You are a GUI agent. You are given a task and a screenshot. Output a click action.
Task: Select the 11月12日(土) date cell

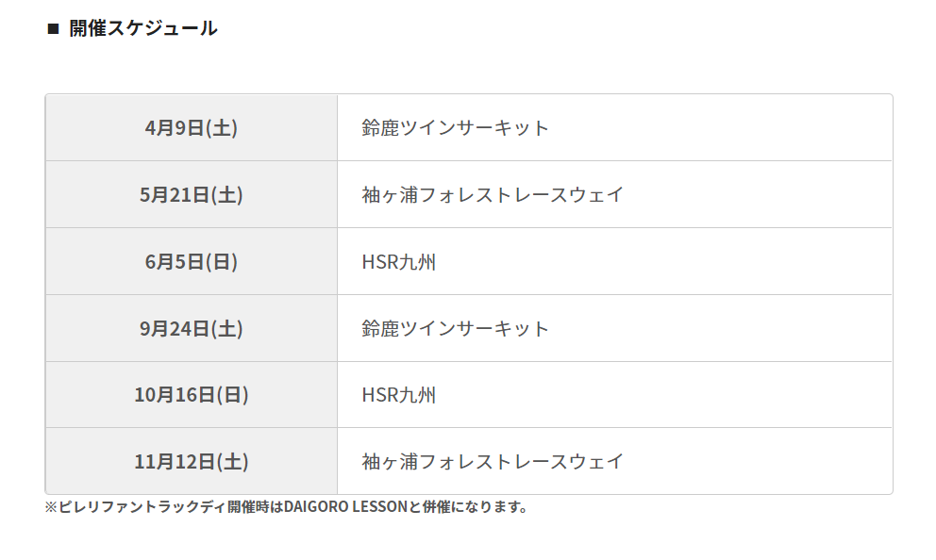[192, 462]
